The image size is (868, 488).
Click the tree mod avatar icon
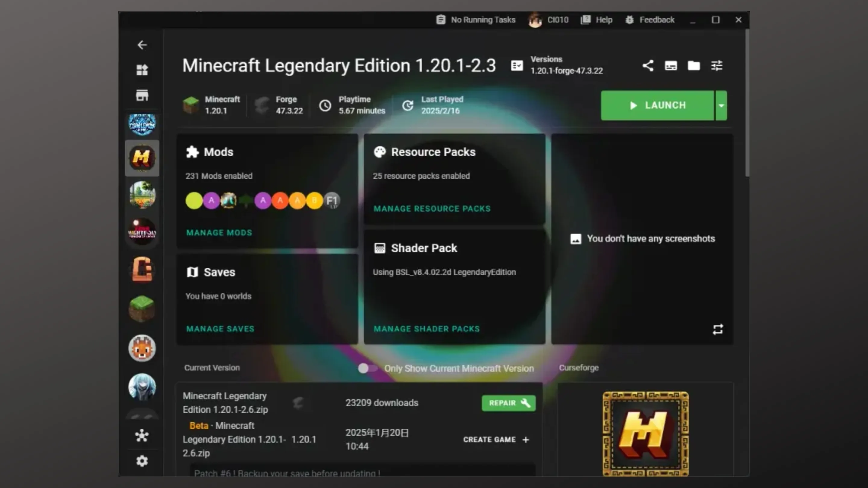pyautogui.click(x=246, y=201)
